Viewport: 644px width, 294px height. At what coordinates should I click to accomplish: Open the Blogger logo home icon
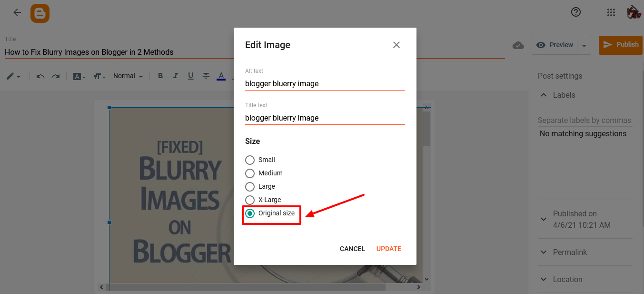(x=40, y=13)
